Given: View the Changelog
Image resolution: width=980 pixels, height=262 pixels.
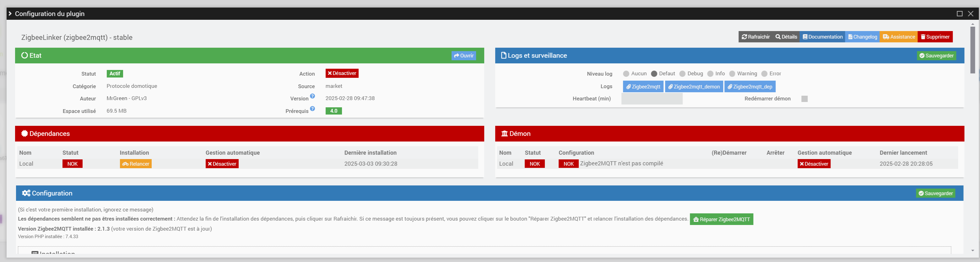Looking at the screenshot, I should pyautogui.click(x=863, y=37).
